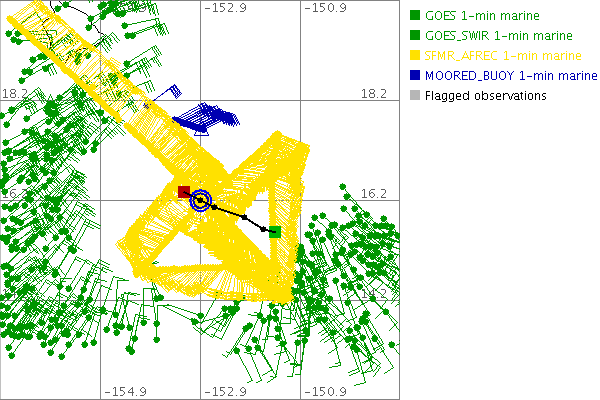Click the green GOES legend swatch
The height and width of the screenshot is (400, 600).
pos(415,16)
